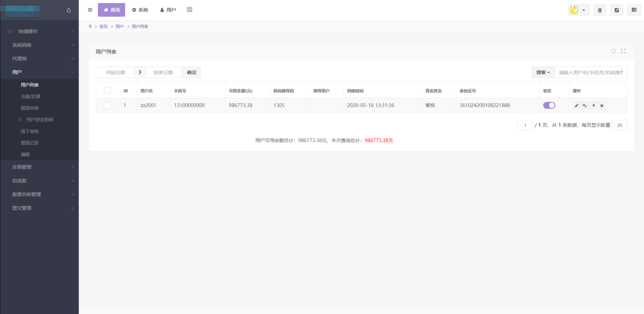Open the 搜索 dropdown button
This screenshot has height=314, width=644.
point(543,73)
